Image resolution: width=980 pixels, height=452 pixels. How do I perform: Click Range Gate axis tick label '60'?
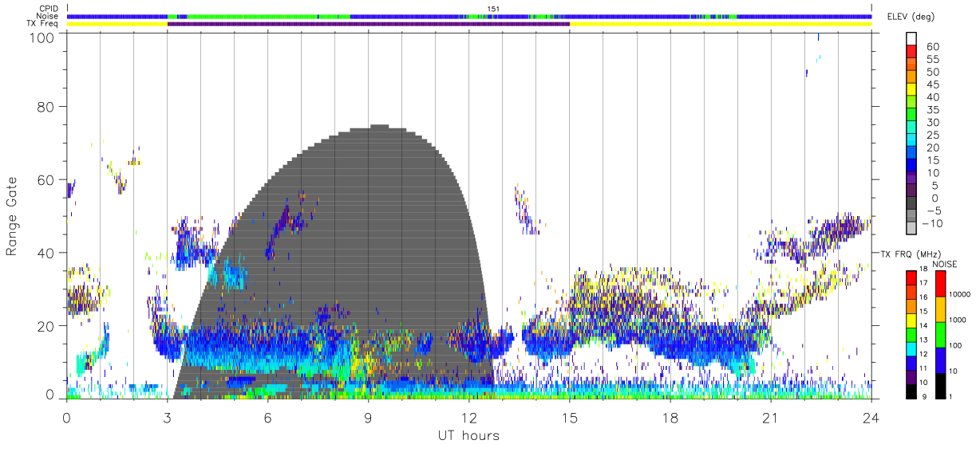(x=45, y=180)
